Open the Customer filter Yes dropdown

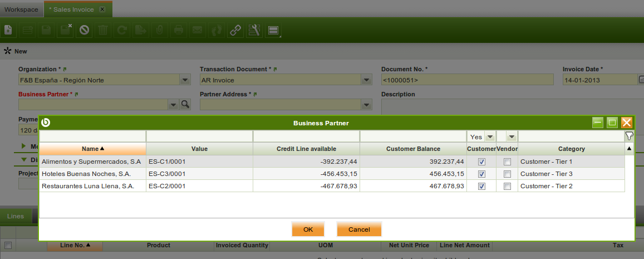tap(490, 136)
